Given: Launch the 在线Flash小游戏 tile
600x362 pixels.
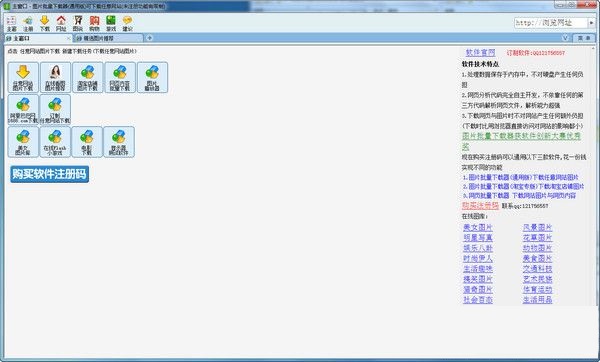Looking at the screenshot, I should pos(55,142).
